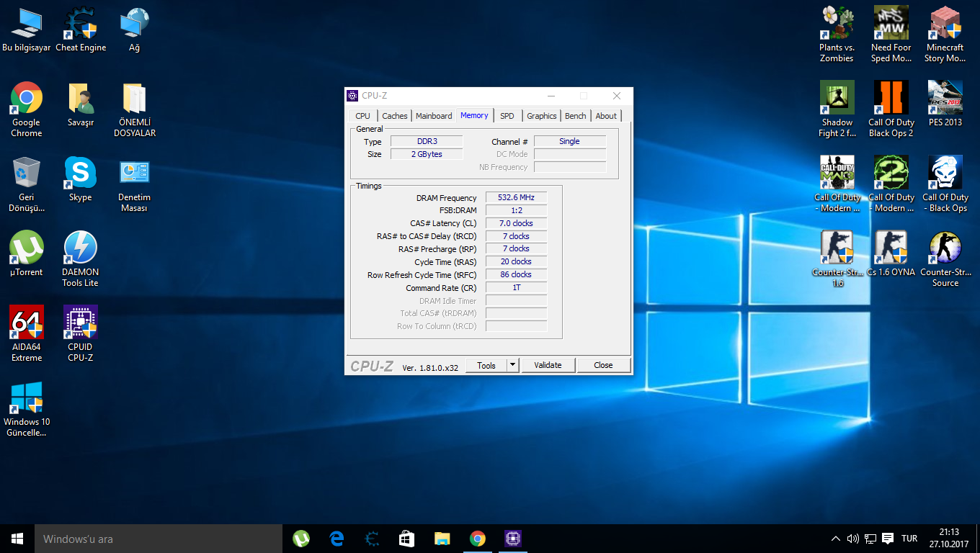Select the Call Of Duty Modern Warfare 2 shortcut
The width and height of the screenshot is (980, 553).
(x=891, y=184)
